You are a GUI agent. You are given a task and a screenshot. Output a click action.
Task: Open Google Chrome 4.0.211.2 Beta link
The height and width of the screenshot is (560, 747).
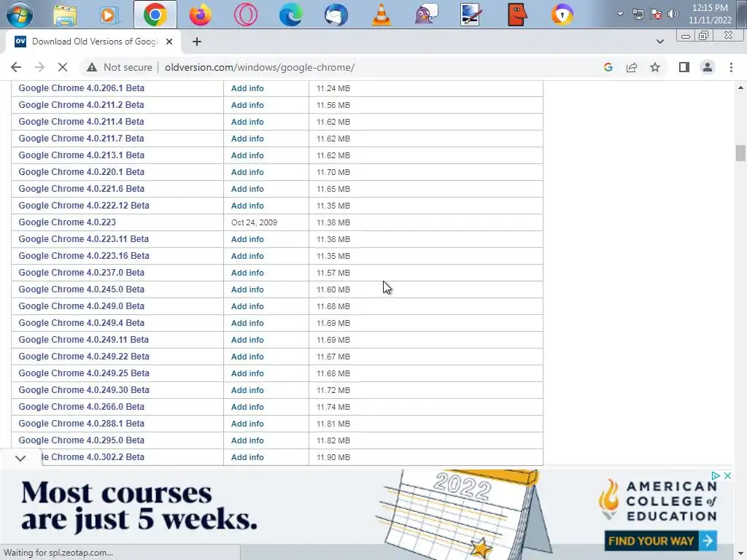[82, 105]
